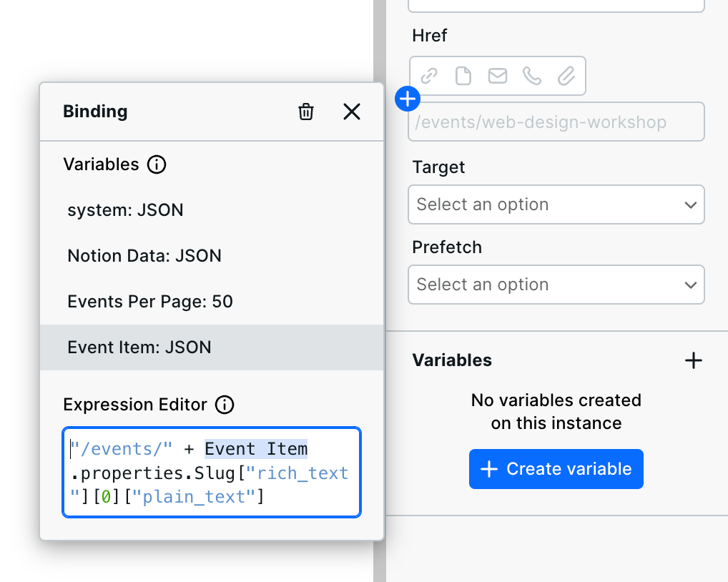Click inside the Expression Editor field
Screen dimensions: 728x582
point(212,473)
